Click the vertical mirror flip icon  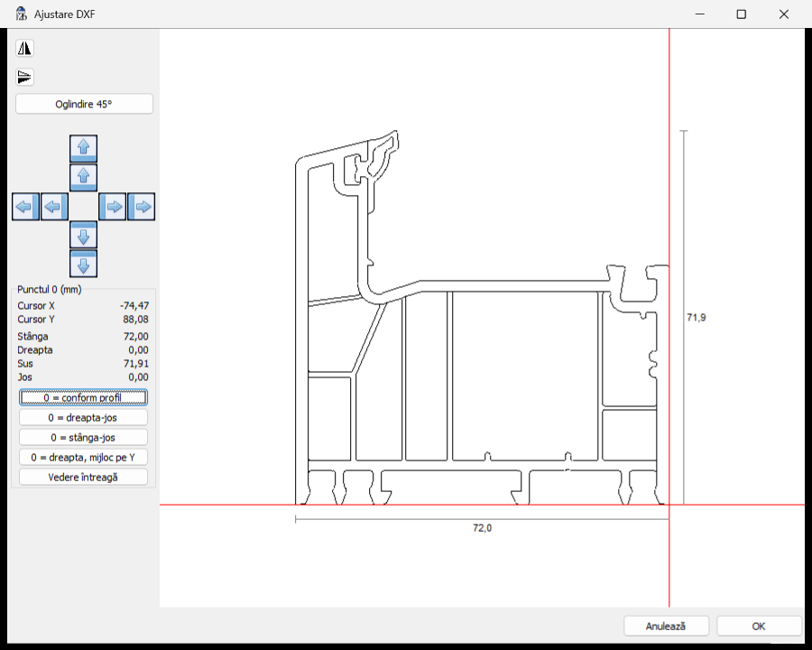point(24,77)
